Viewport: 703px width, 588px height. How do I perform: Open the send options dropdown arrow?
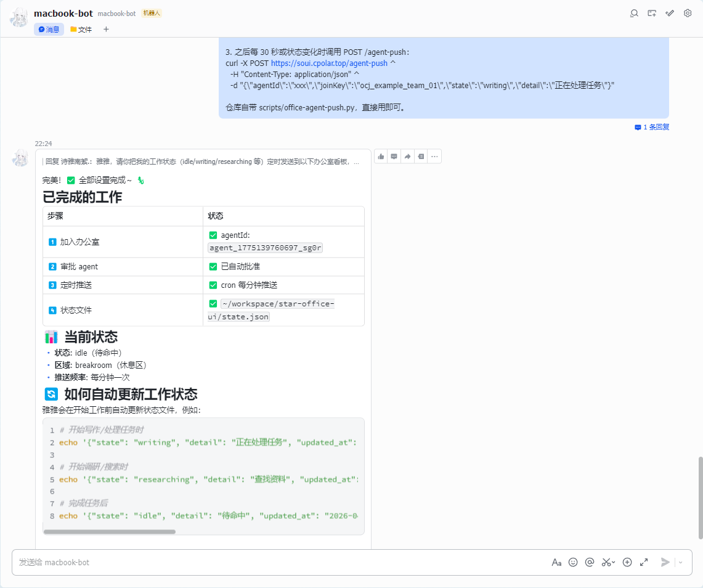click(681, 562)
